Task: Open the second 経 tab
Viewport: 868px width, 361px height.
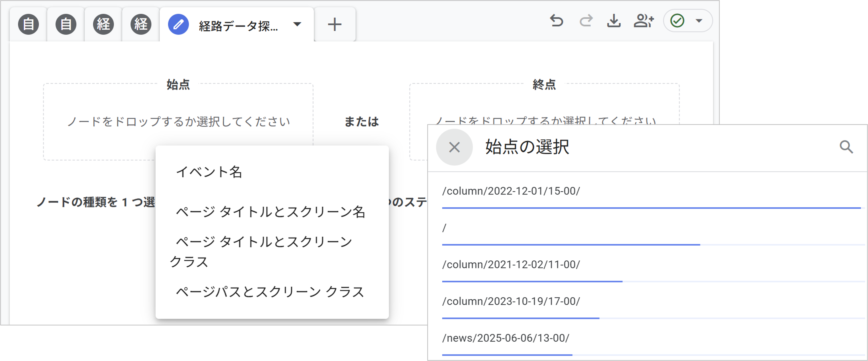Action: click(141, 24)
